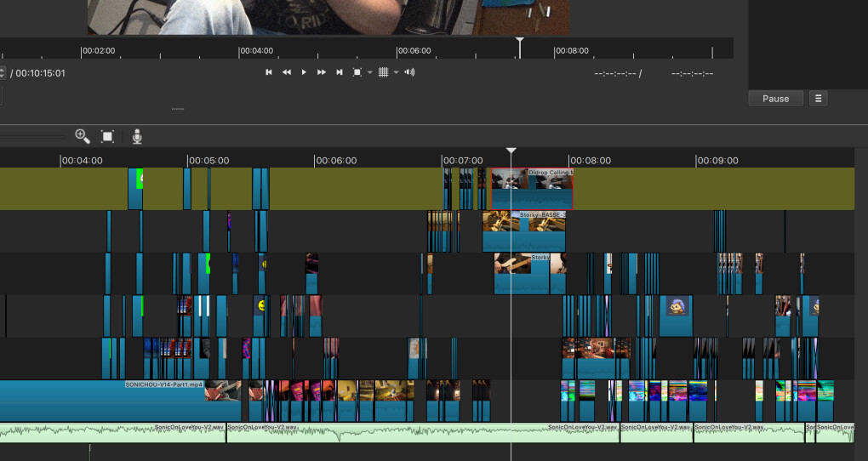868x461 pixels.
Task: Click 00:05:00 on the timeline ruler
Action: (x=208, y=161)
